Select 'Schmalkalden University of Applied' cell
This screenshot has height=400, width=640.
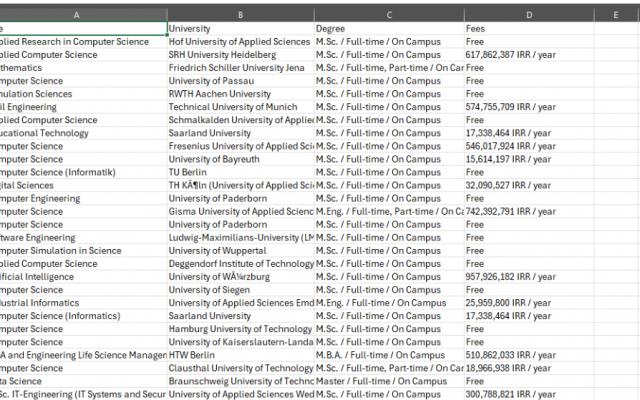pos(241,120)
